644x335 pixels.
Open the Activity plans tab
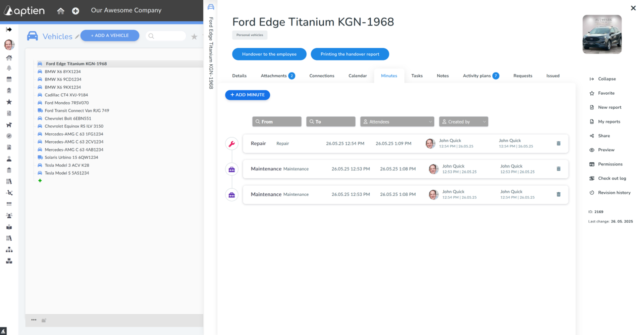click(x=477, y=76)
